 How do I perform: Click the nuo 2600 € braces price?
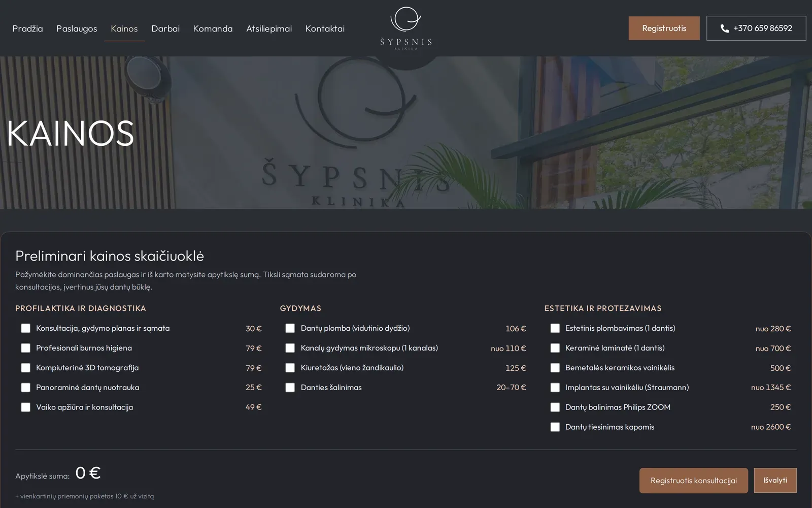coord(771,427)
